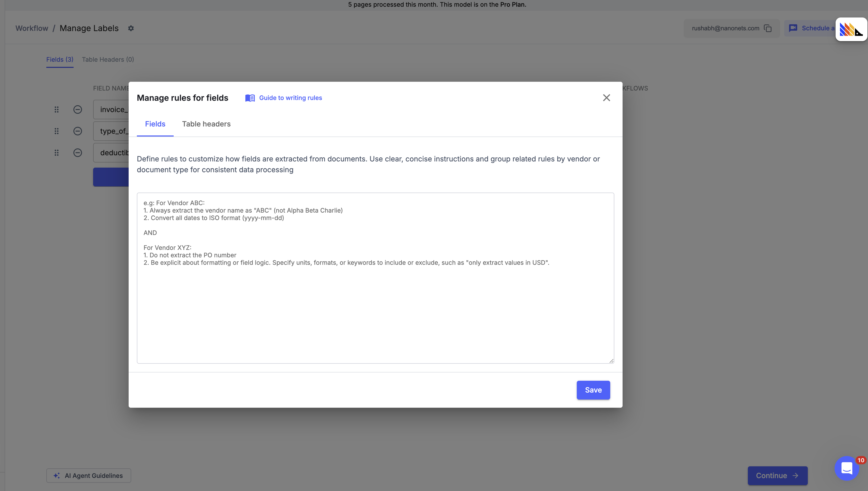Click the blue button below the field list
The height and width of the screenshot is (491, 868).
111,177
